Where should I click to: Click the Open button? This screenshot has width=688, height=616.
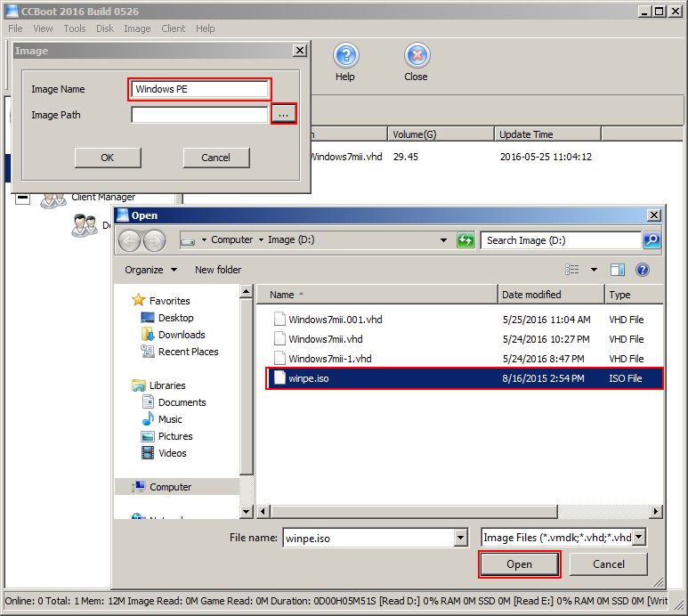520,564
